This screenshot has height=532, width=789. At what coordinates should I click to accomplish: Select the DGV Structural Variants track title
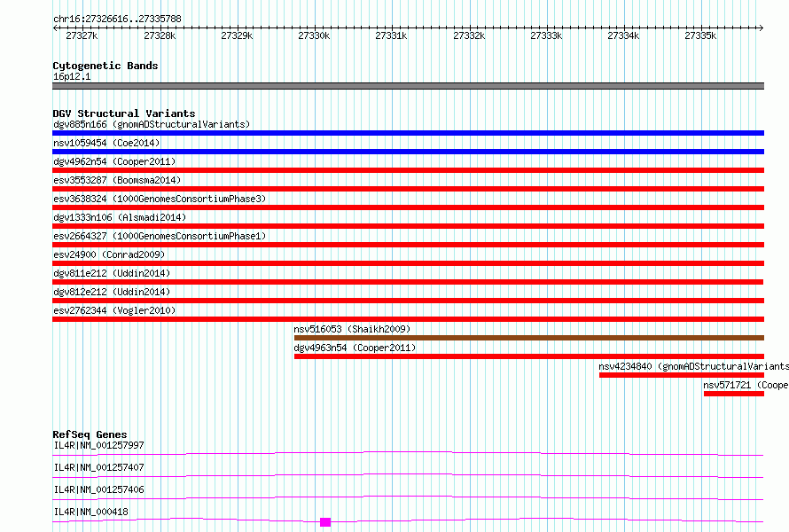(124, 113)
